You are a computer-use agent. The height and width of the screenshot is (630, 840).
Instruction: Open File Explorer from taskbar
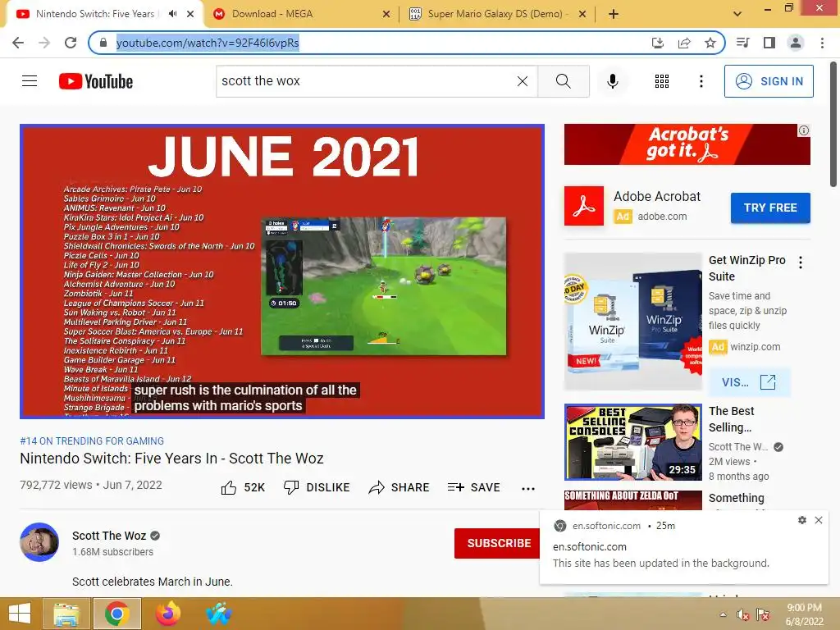pyautogui.click(x=66, y=614)
